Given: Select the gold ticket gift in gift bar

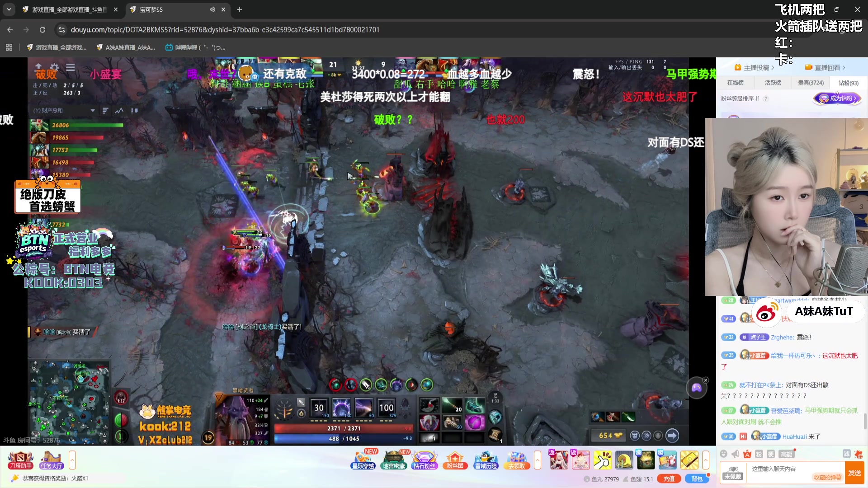Looking at the screenshot, I should click(x=689, y=460).
